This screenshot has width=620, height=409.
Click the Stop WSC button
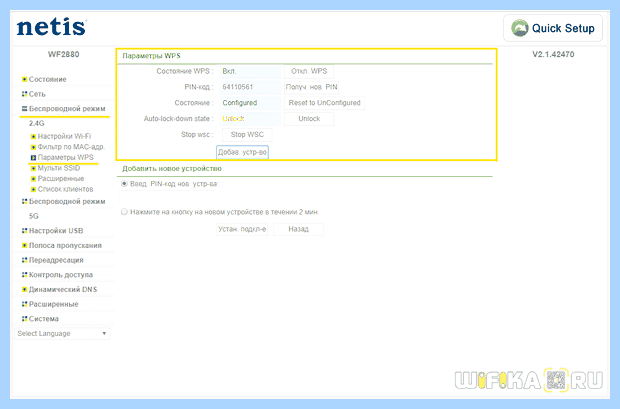click(x=247, y=134)
